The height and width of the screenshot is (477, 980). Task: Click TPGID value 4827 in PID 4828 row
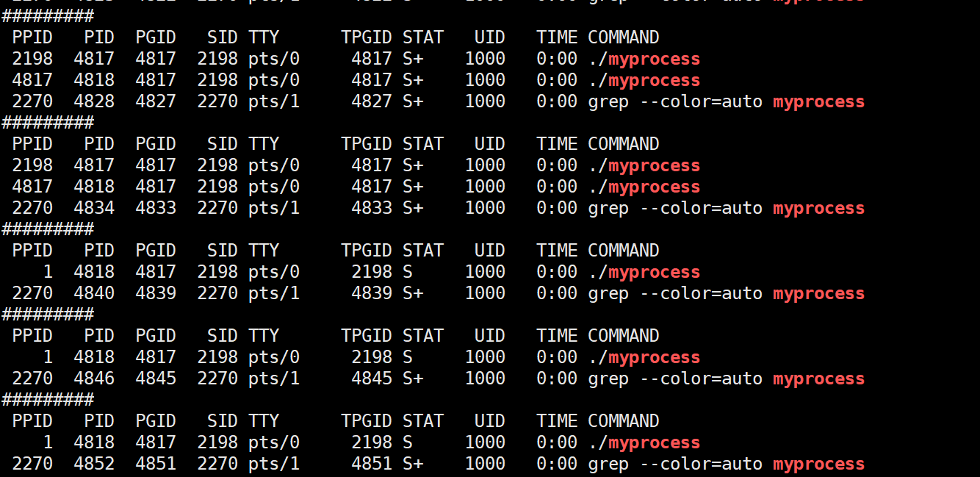coord(372,101)
